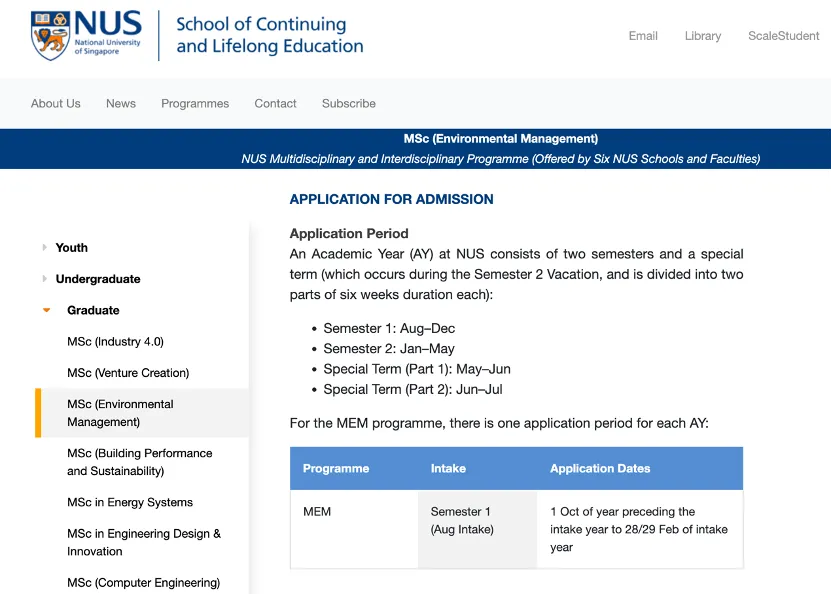Screen dimensions: 832x594
Task: Select MSc (Environmental Management) sidebar item
Action: click(120, 413)
